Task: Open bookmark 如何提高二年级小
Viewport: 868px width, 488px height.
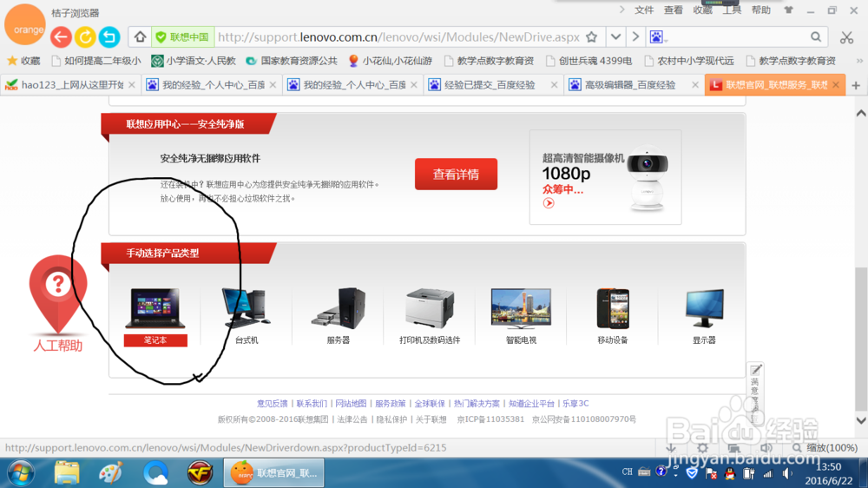Action: (x=95, y=61)
